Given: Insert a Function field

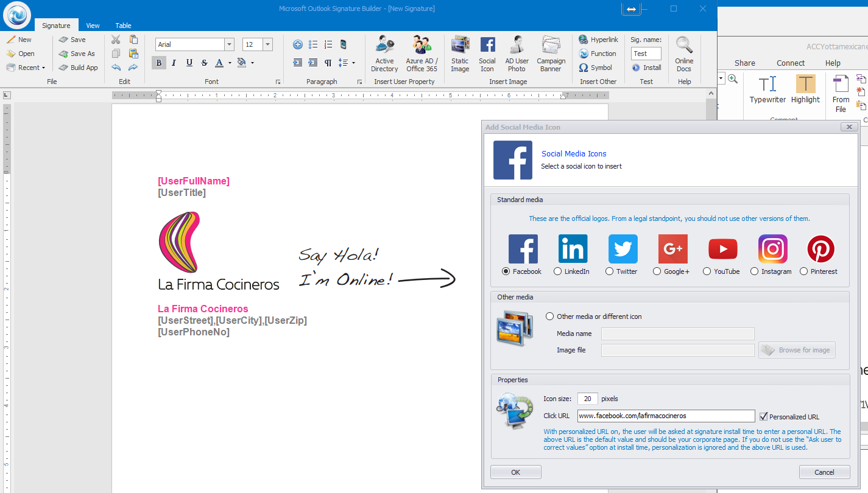Looking at the screenshot, I should point(598,54).
